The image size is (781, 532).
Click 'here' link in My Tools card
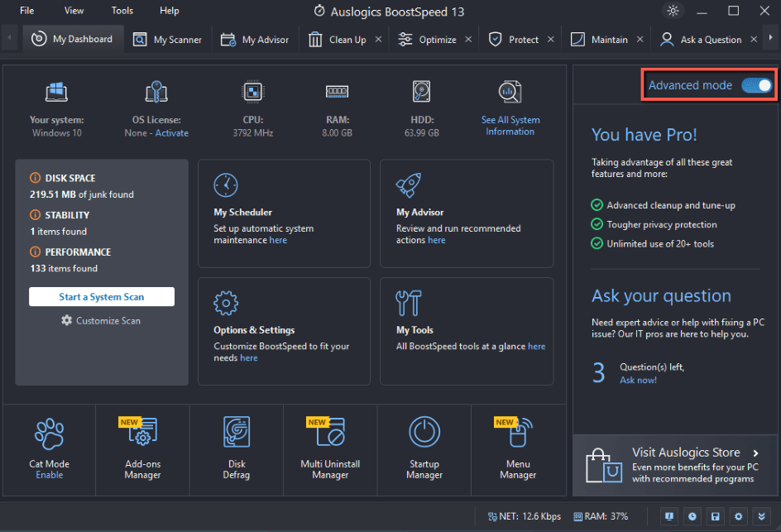click(536, 346)
